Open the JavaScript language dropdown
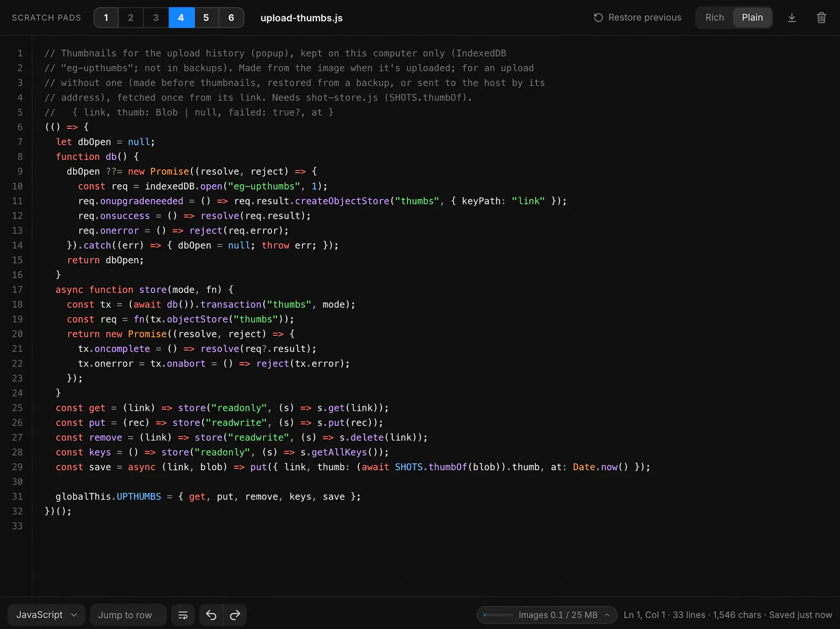The height and width of the screenshot is (629, 840). pyautogui.click(x=46, y=615)
